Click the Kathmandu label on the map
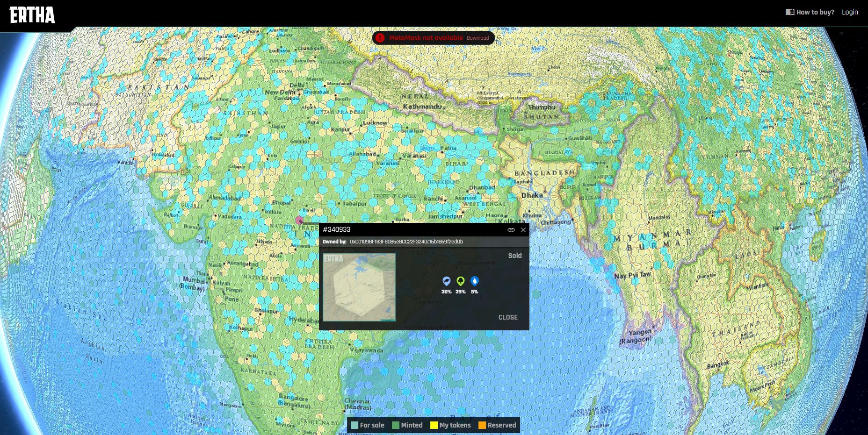The height and width of the screenshot is (435, 868). [422, 107]
